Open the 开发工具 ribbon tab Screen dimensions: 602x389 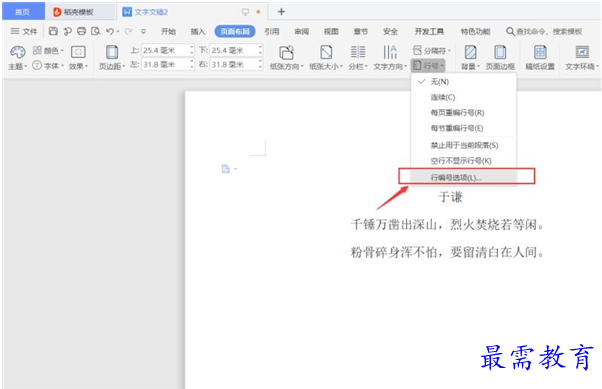(429, 31)
